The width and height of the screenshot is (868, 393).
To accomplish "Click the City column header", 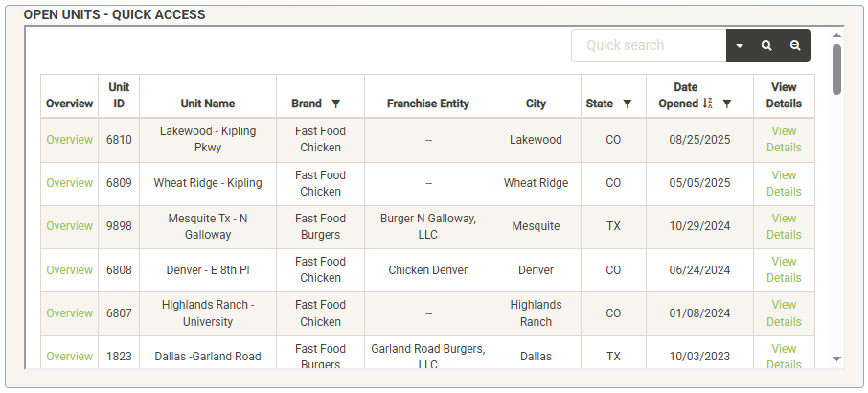I will click(x=536, y=104).
